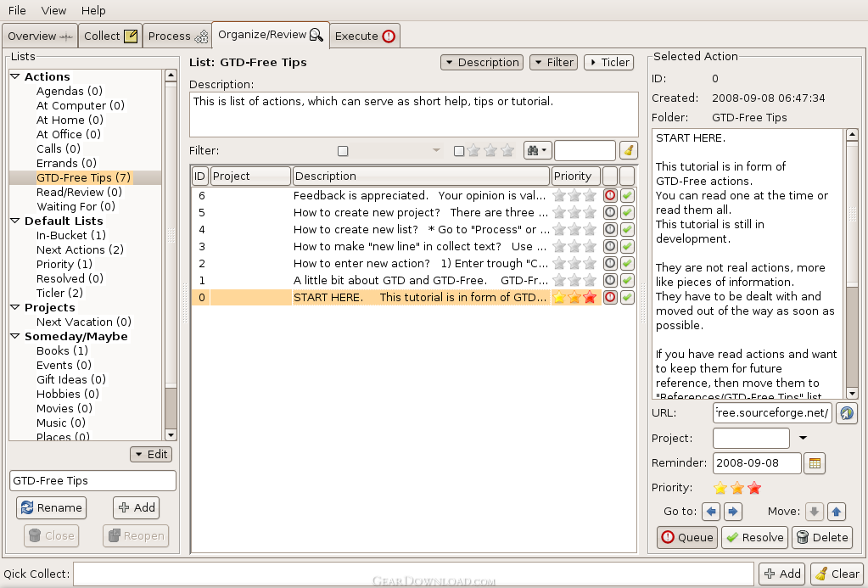The width and height of the screenshot is (868, 588).
Task: Click the list name field GTD-Free Tips
Action: click(93, 480)
